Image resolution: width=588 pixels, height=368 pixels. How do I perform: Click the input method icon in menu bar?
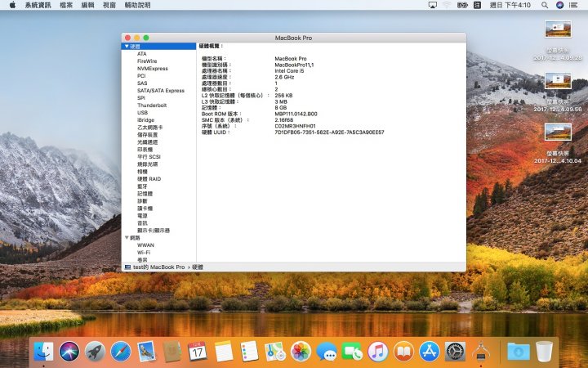point(477,5)
